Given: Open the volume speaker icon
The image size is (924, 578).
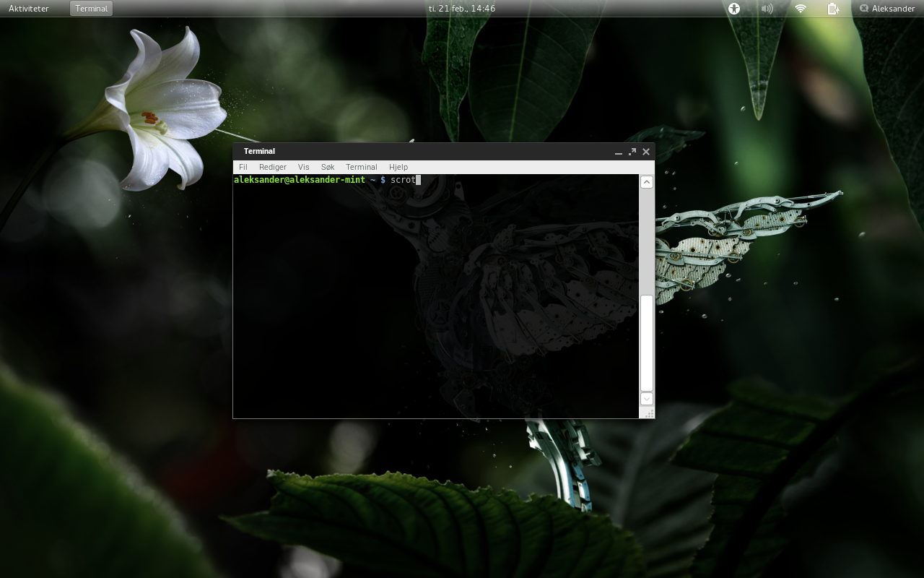Looking at the screenshot, I should 767,9.
